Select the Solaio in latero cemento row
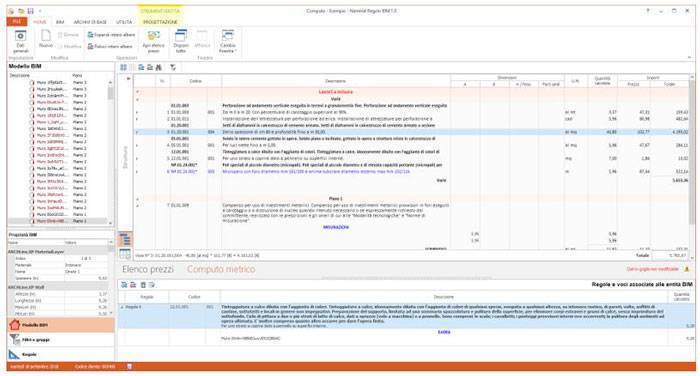700x376 pixels. (412, 138)
